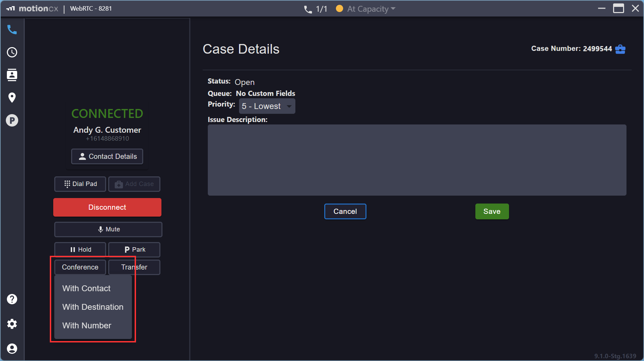Open the Dial Pad
Viewport: 644px width, 361px height.
(x=80, y=184)
